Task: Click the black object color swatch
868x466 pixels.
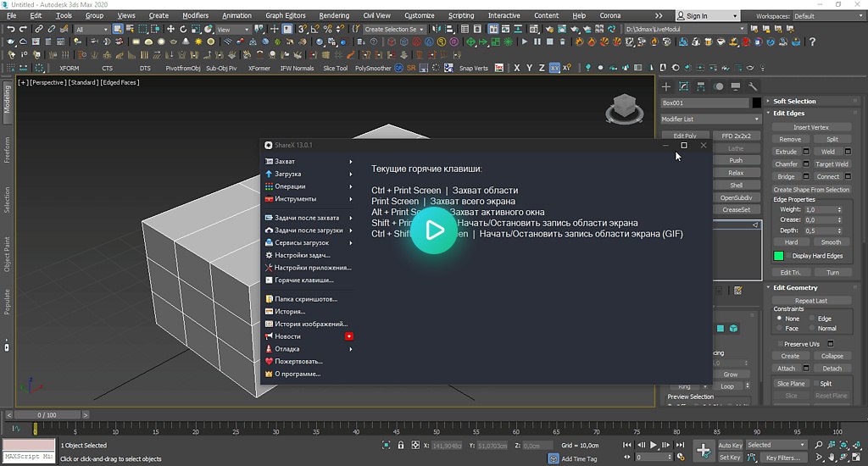Action: tap(757, 103)
